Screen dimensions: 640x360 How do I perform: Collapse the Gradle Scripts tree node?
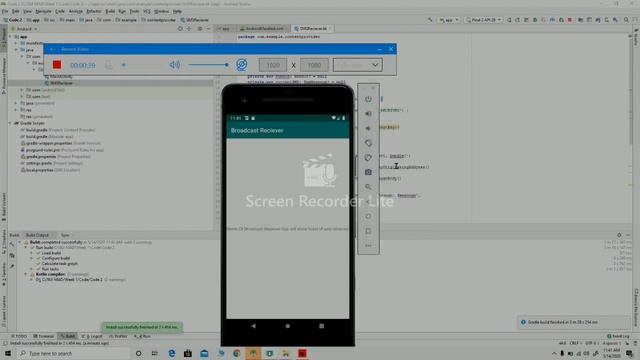[x=11, y=123]
